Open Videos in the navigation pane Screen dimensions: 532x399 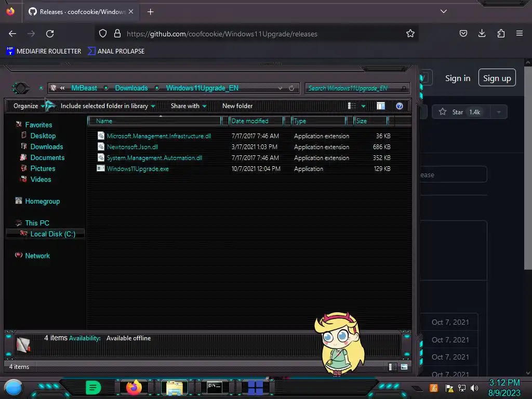41,179
